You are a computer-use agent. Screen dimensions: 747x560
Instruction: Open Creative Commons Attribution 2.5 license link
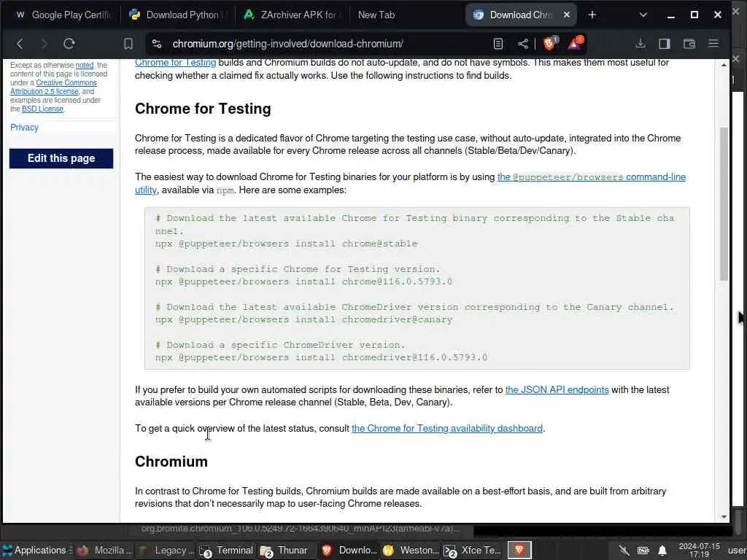click(53, 87)
